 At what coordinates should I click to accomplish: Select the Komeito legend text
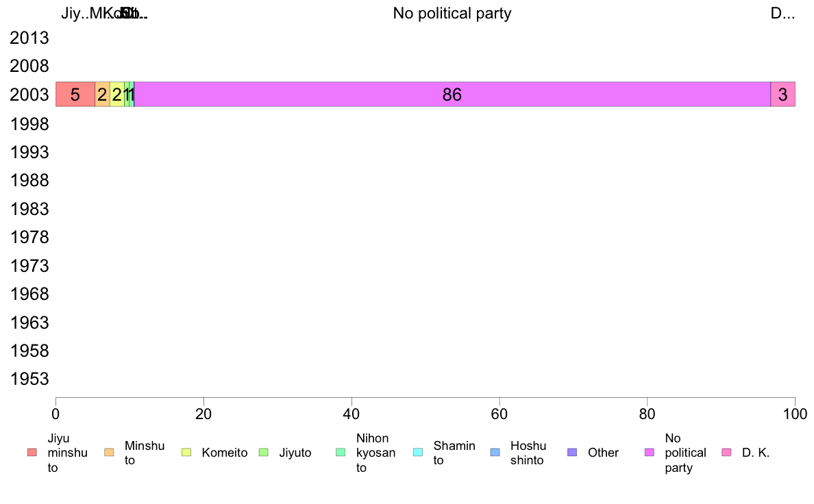click(x=225, y=453)
